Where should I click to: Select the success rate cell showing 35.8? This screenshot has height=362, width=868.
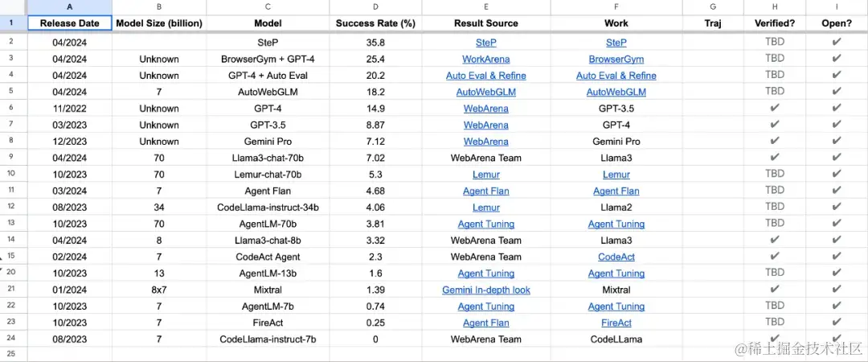pos(375,42)
